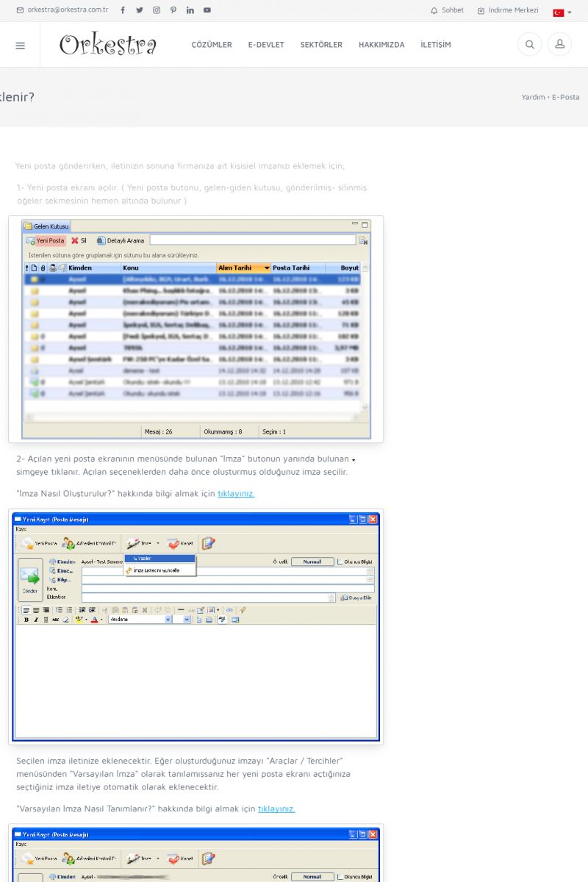Click the user account icon
588x882 pixels.
point(559,45)
